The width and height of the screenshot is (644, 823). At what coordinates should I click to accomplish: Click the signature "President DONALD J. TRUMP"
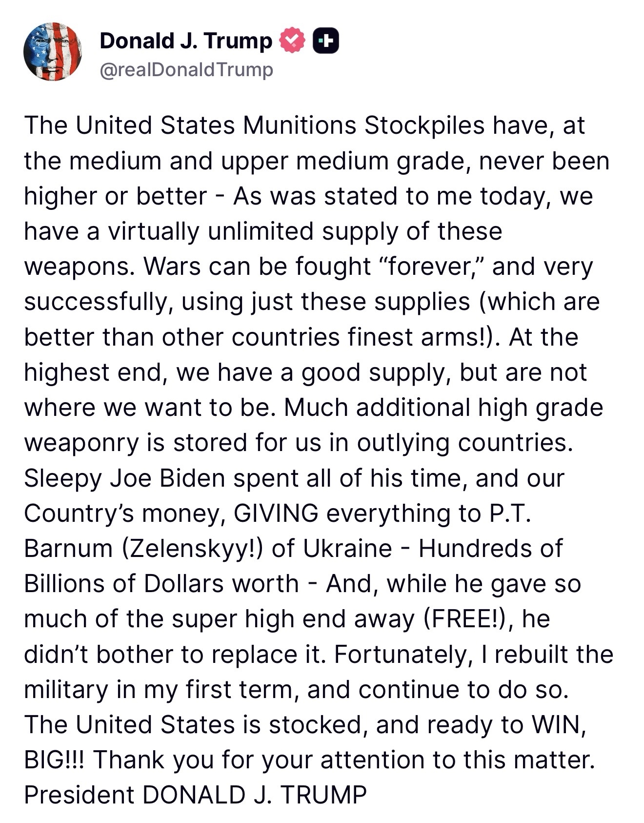point(195,795)
